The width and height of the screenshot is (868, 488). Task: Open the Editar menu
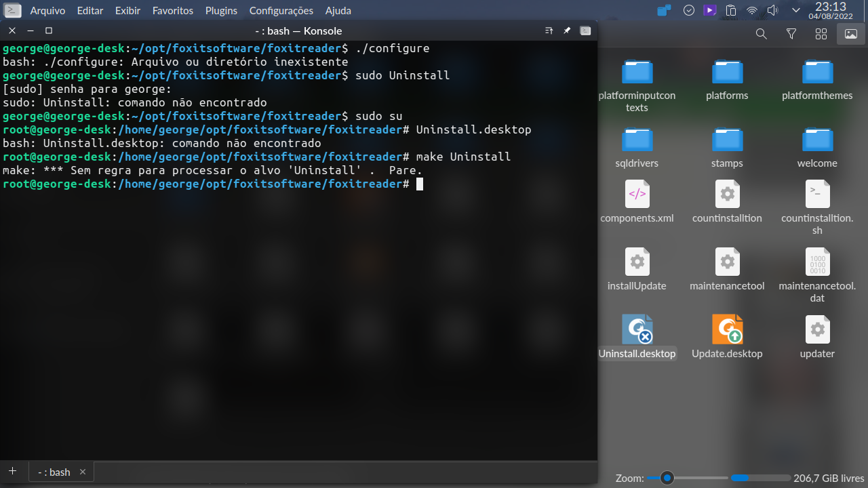[90, 11]
